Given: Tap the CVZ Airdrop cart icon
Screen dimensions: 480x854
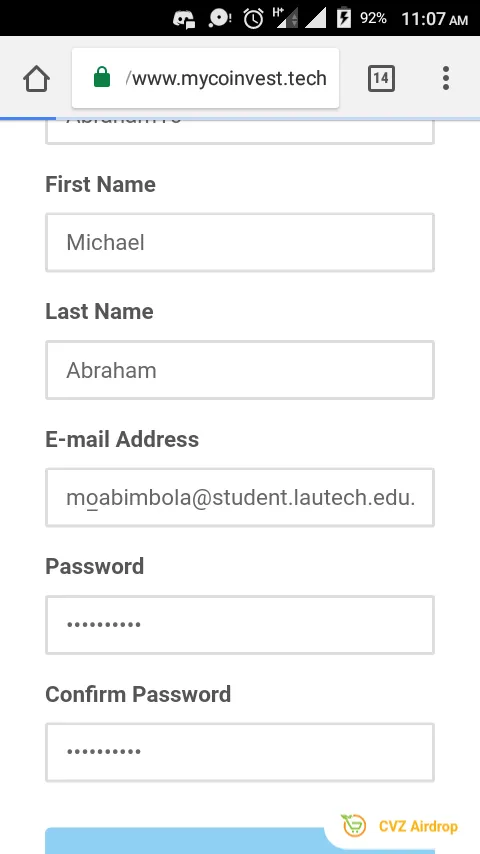Looking at the screenshot, I should [354, 826].
